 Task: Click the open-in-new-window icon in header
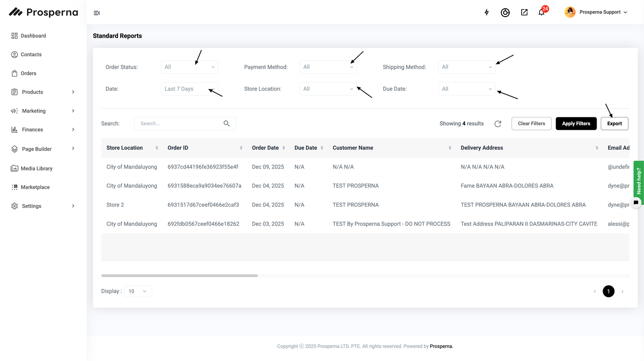click(x=524, y=12)
